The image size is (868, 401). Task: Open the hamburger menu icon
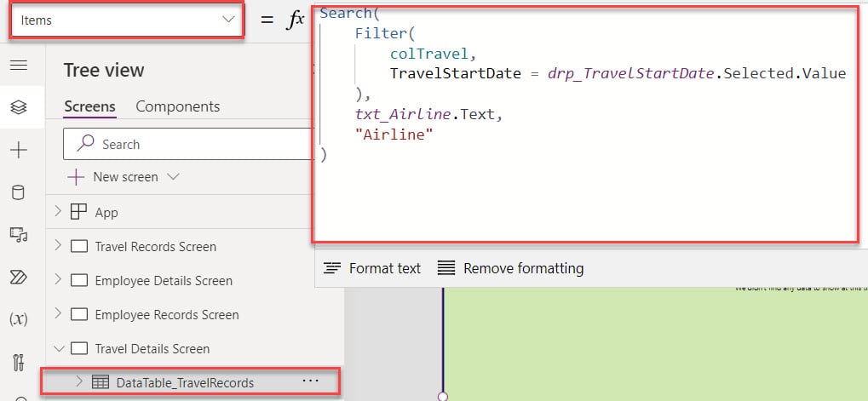point(19,66)
